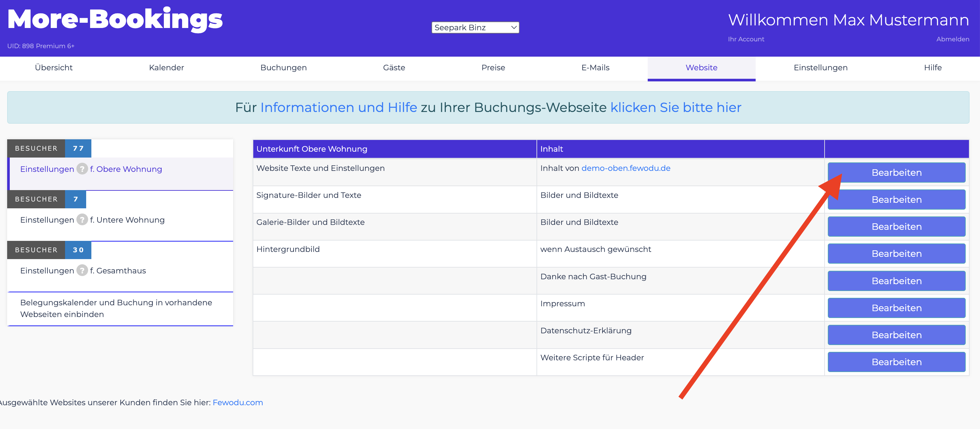Click Bearbeiten for Impressum
This screenshot has height=429, width=980.
point(896,308)
